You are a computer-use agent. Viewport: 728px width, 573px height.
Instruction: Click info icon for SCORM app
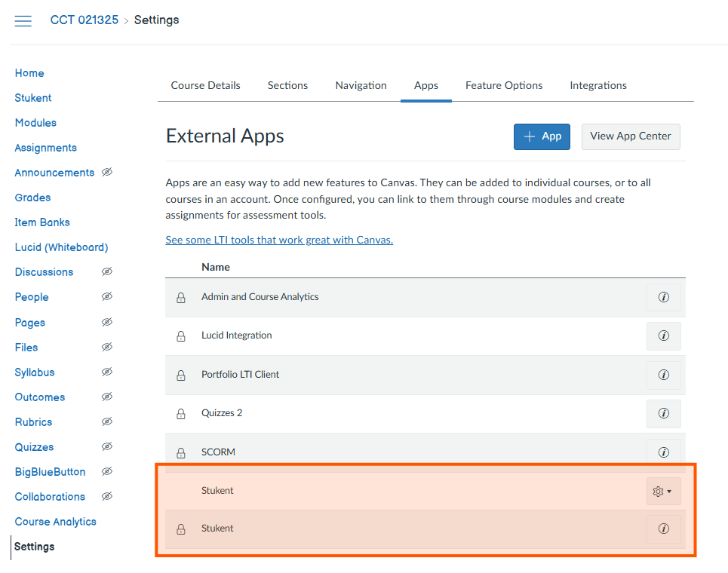click(663, 452)
